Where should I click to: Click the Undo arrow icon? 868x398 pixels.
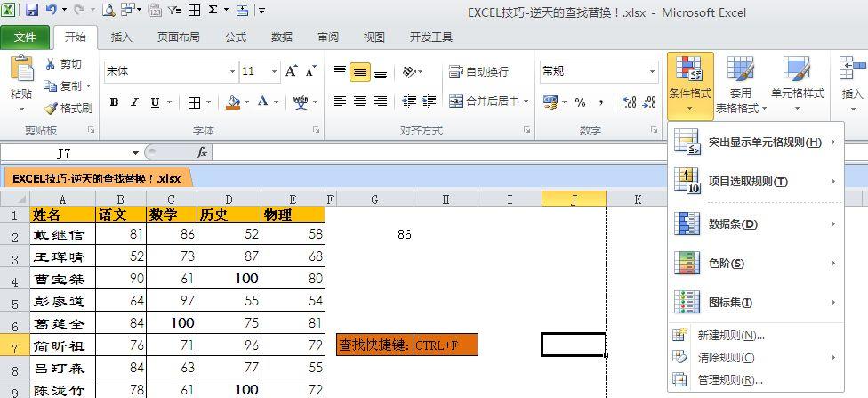[x=52, y=10]
